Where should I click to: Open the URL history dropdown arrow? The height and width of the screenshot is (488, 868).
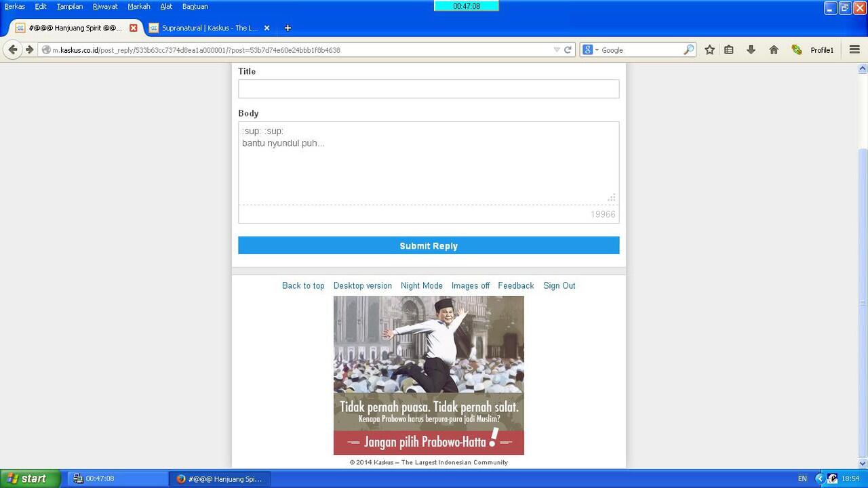click(557, 49)
